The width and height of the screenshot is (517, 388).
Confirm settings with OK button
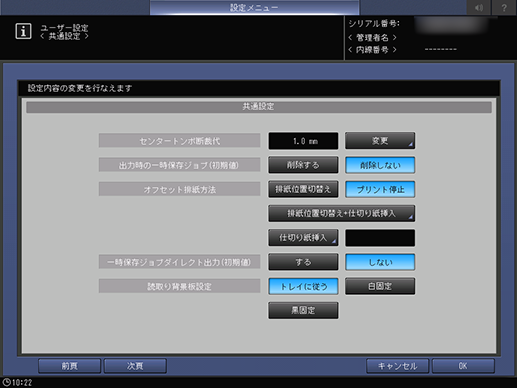pos(463,366)
